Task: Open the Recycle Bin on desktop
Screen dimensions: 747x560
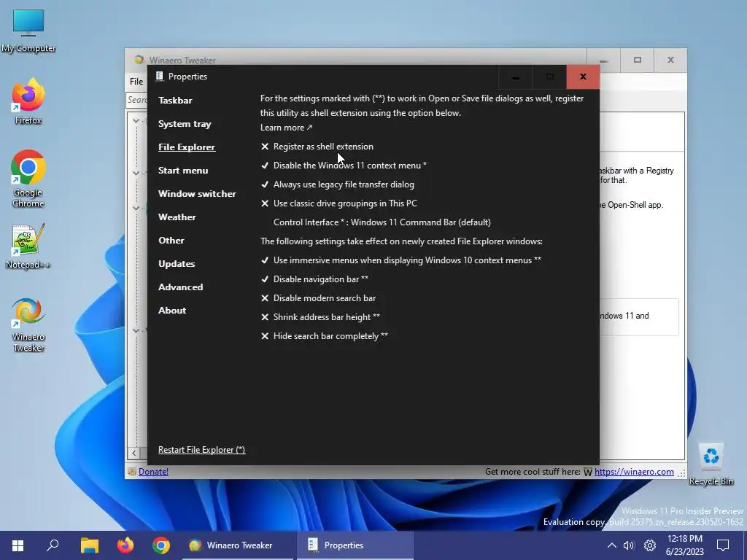Action: point(711,464)
